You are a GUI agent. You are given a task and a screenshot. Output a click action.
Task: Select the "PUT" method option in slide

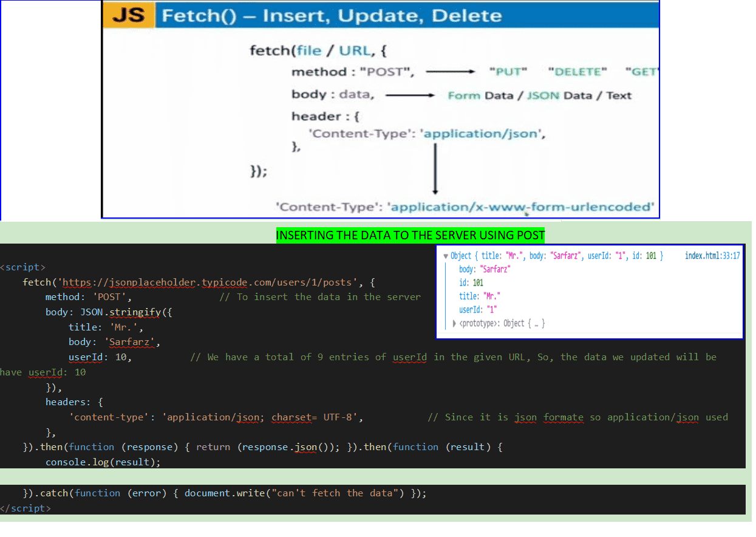pos(508,72)
